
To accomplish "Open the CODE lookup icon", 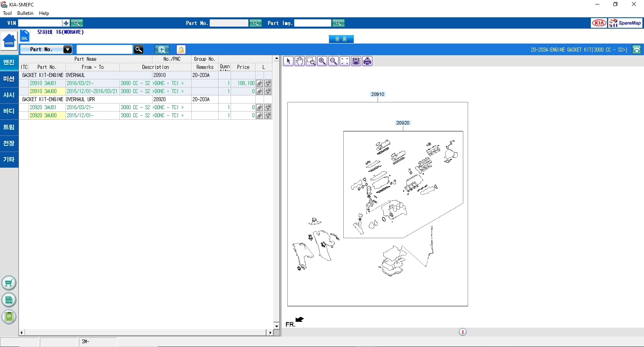I will click(x=9, y=300).
